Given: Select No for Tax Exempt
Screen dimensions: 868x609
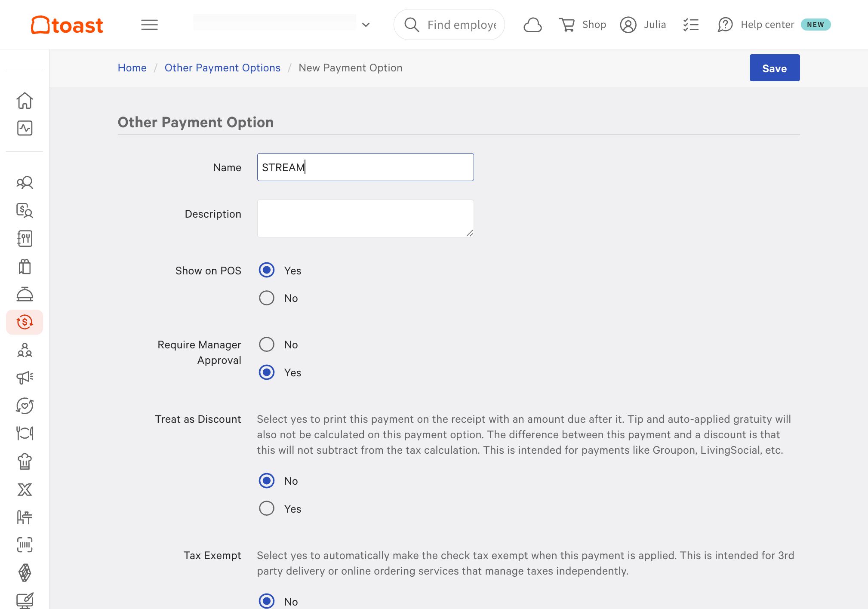Looking at the screenshot, I should point(267,601).
